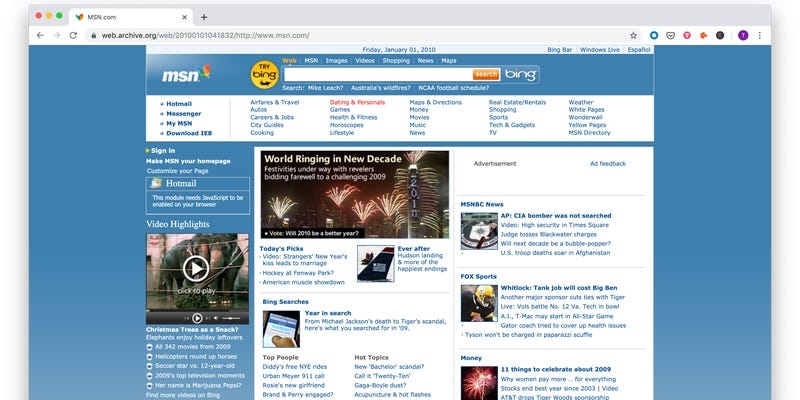Switch to the Shopping search tab
Image resolution: width=800 pixels, height=400 pixels.
pyautogui.click(x=396, y=60)
